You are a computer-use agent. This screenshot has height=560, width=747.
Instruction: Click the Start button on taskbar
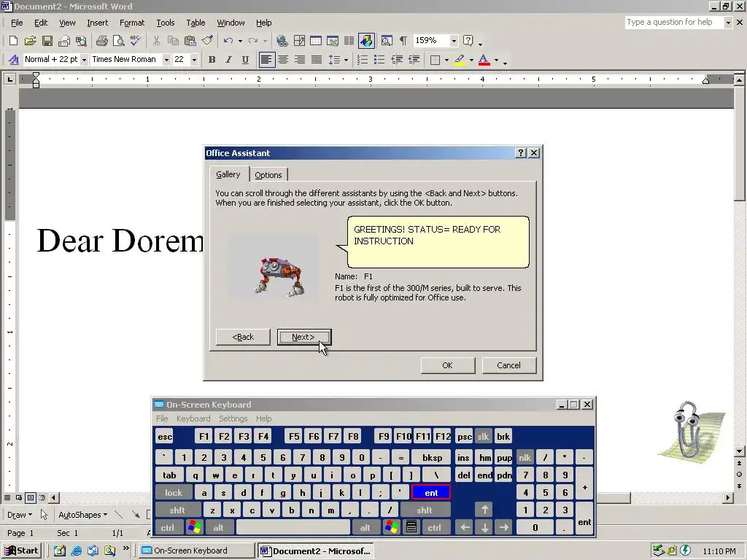[21, 551]
